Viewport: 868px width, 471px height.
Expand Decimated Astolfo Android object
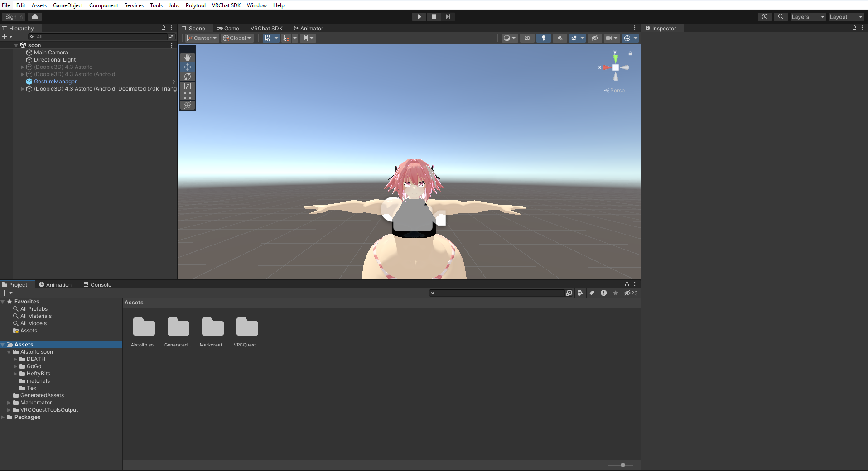22,89
